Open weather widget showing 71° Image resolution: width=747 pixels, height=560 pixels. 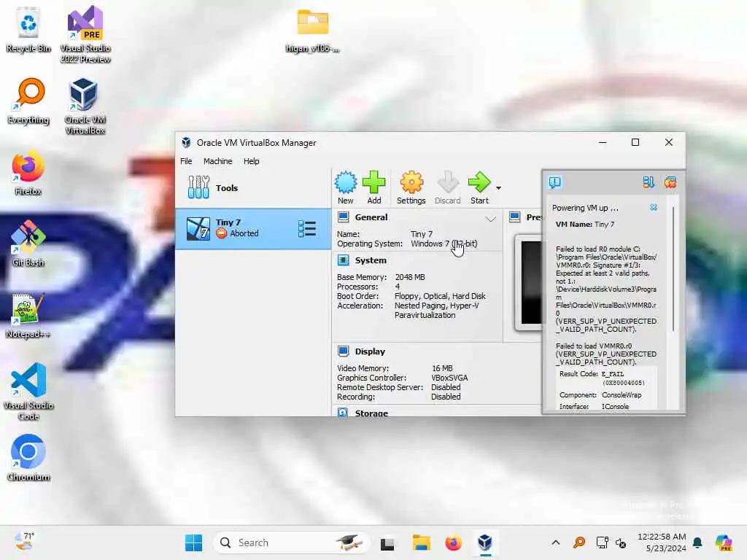[x=24, y=542]
